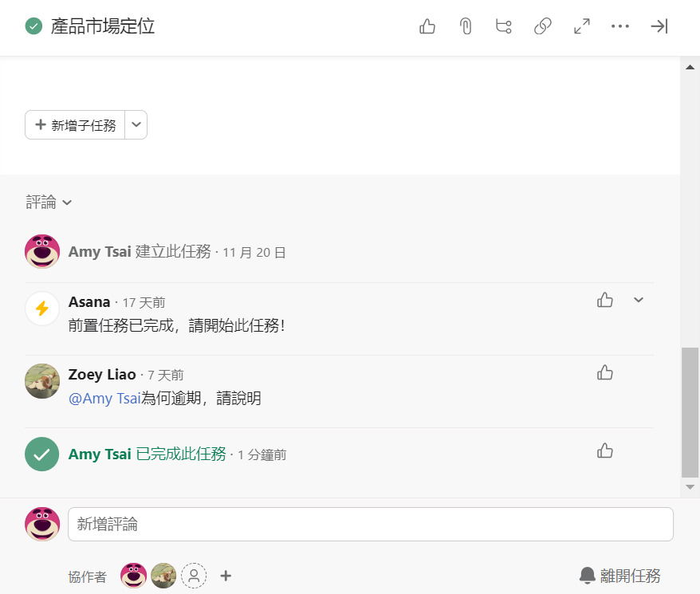
Task: Click the 11 月 20 日 creation date
Action: pos(254,253)
